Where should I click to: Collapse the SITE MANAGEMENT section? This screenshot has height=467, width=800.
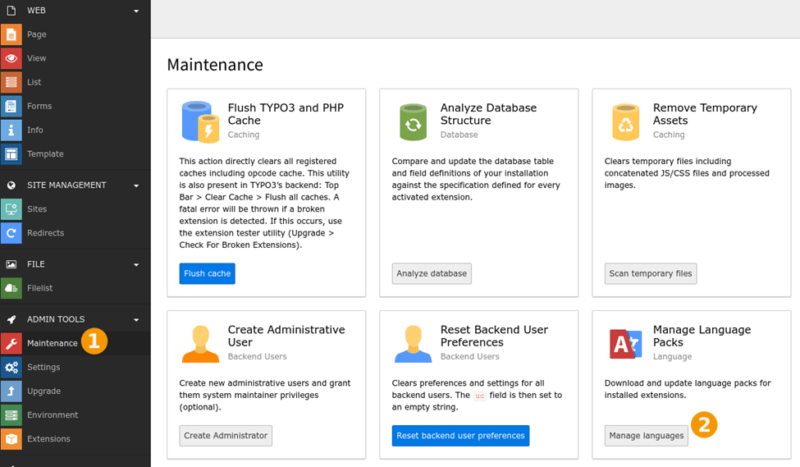tap(136, 185)
